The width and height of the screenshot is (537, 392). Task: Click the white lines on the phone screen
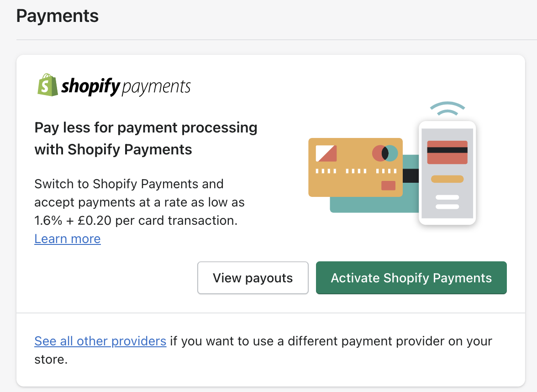pos(447,202)
